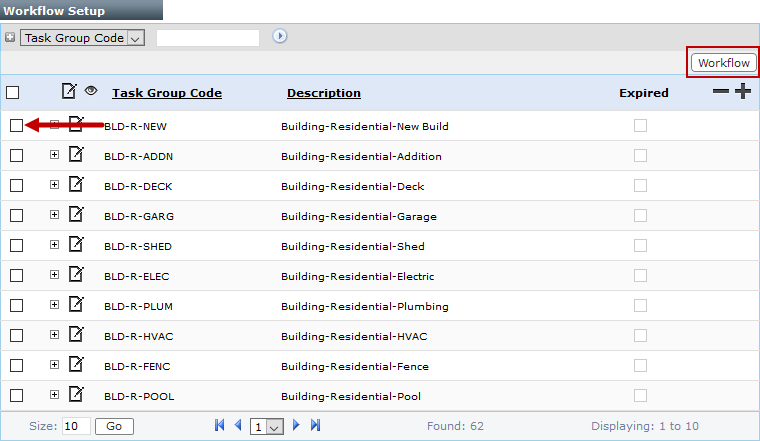Click the eye view icon in header
The image size is (760, 441).
click(91, 91)
